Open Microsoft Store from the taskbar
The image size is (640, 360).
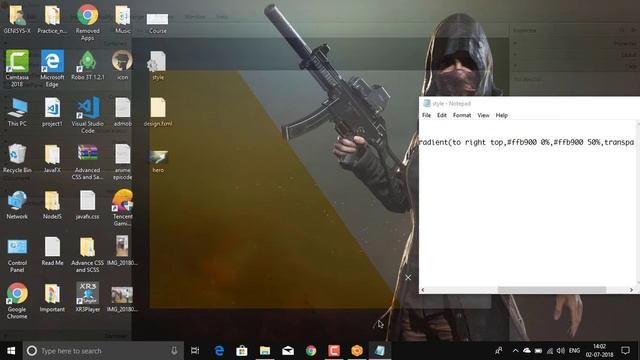(x=242, y=351)
